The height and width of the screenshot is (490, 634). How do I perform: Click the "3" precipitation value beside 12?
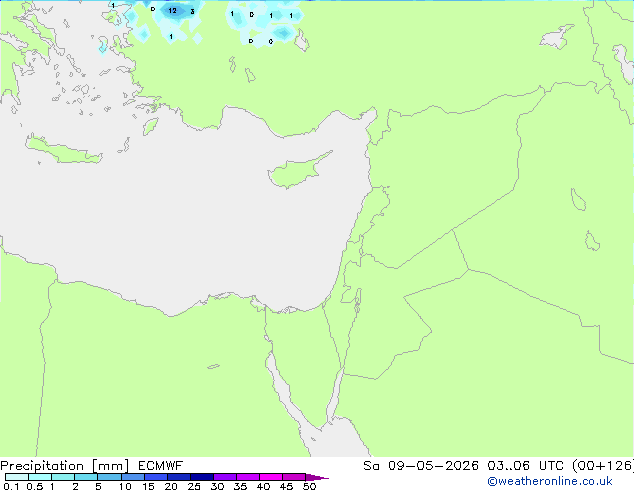click(x=192, y=12)
